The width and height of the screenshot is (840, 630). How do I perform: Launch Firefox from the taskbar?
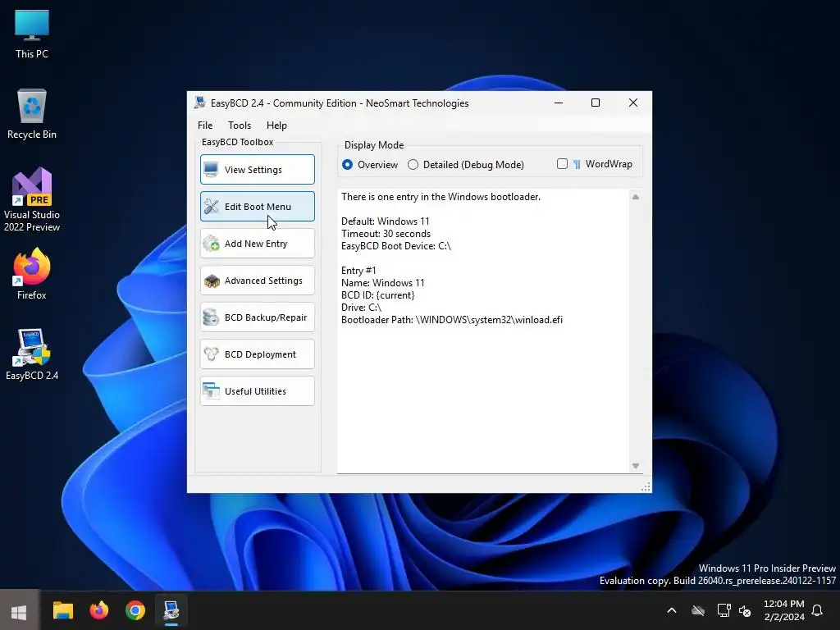(99, 610)
